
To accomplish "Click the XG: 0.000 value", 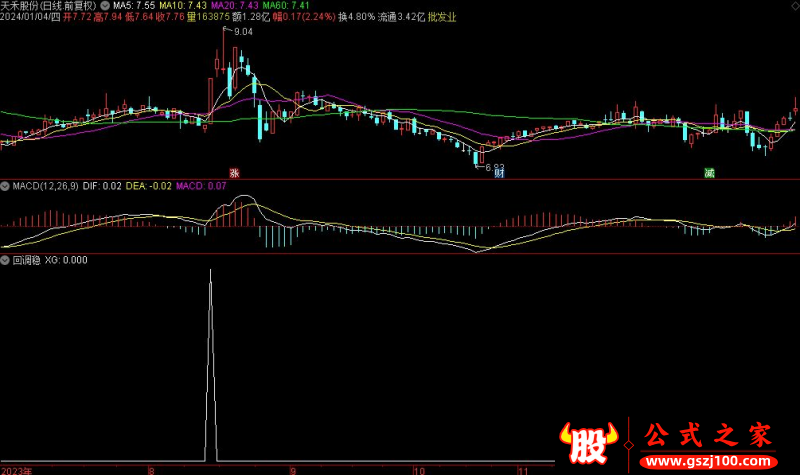I will pos(66,260).
